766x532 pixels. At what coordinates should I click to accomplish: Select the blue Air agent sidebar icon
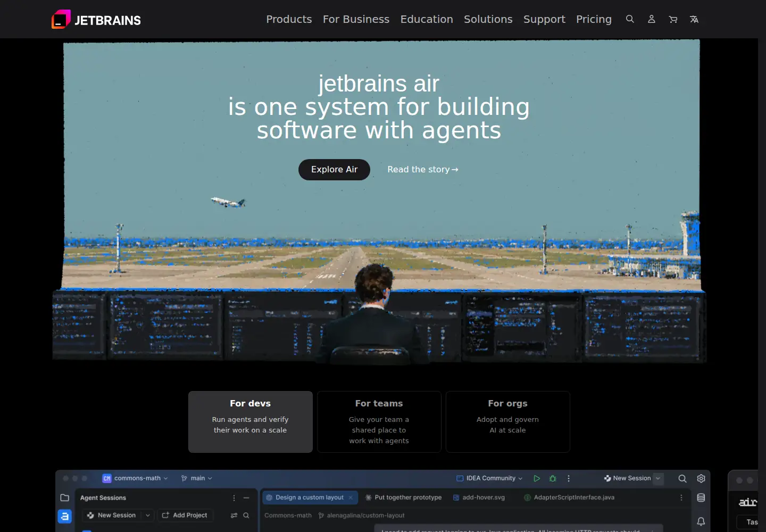click(x=65, y=516)
